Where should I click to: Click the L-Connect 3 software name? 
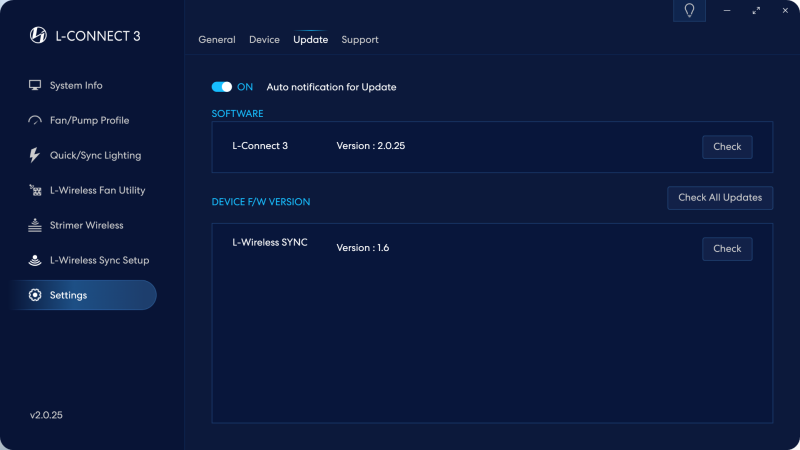[260, 146]
